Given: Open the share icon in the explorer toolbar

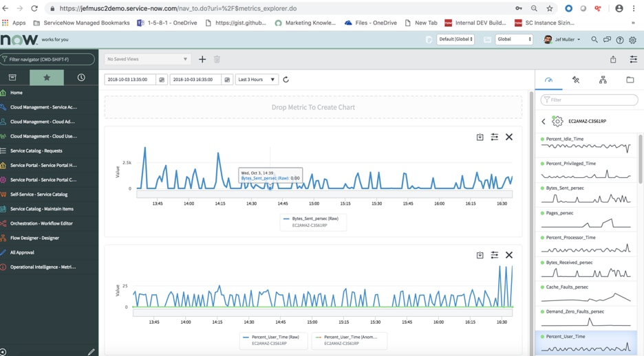Looking at the screenshot, I should click(x=613, y=60).
